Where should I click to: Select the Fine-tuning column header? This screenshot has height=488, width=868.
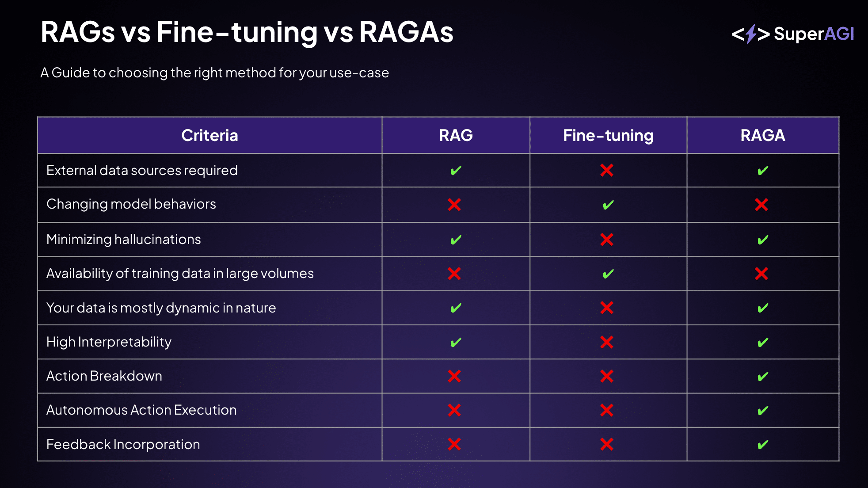click(x=608, y=135)
